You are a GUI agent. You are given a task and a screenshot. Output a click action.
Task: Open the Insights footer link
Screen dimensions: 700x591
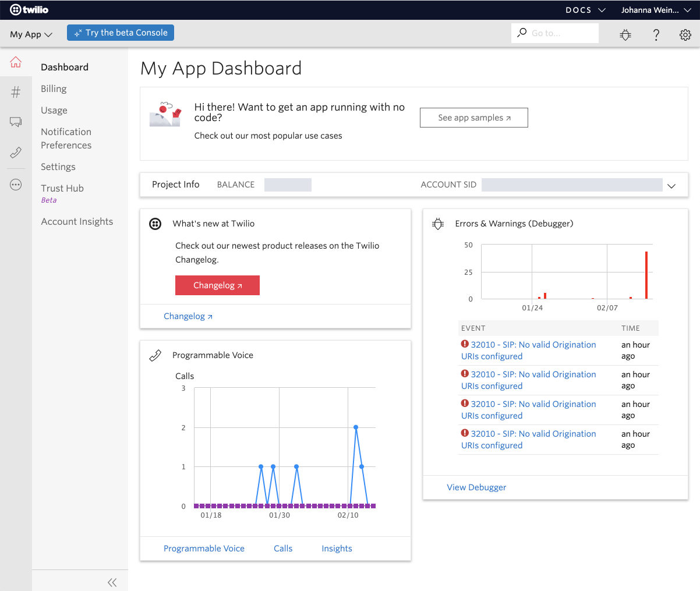(x=337, y=548)
